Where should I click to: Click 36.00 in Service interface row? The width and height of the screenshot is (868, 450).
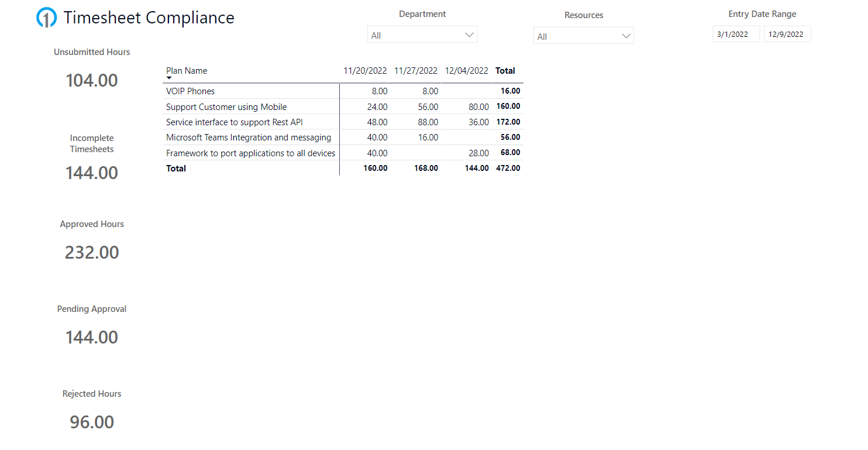click(479, 122)
